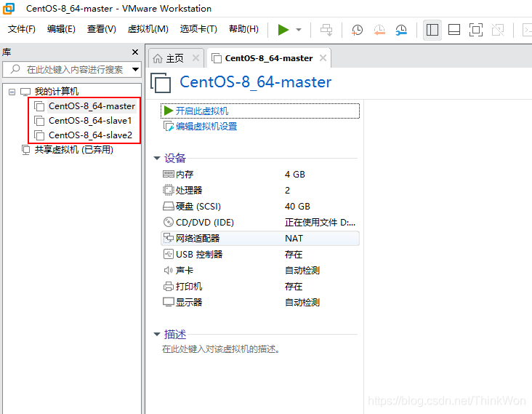532x414 pixels.
Task: Collapse the 我的计算机 tree node
Action: tap(12, 92)
